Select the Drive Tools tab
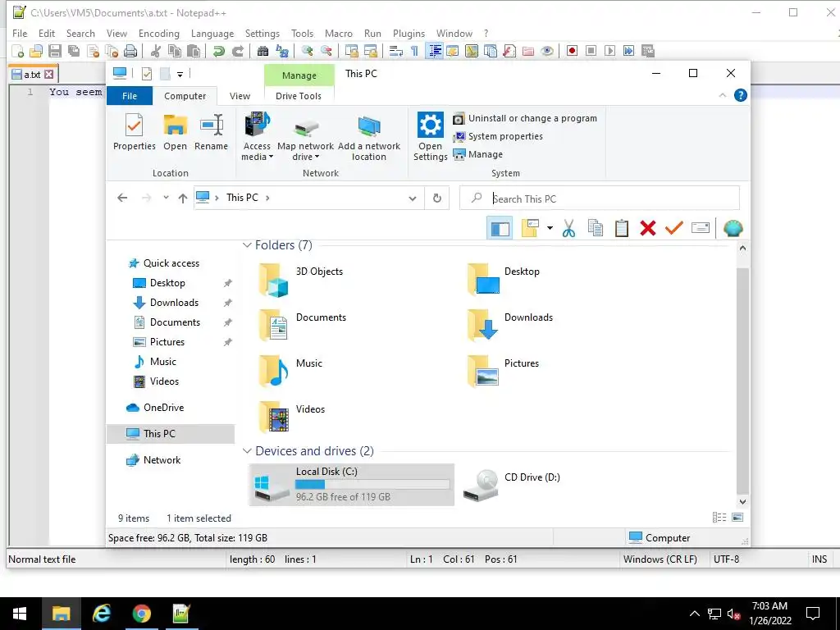The height and width of the screenshot is (630, 840). (x=299, y=96)
